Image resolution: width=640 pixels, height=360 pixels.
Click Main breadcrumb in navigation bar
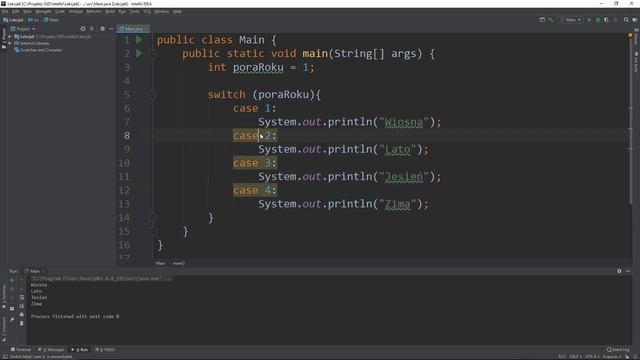[x=51, y=20]
